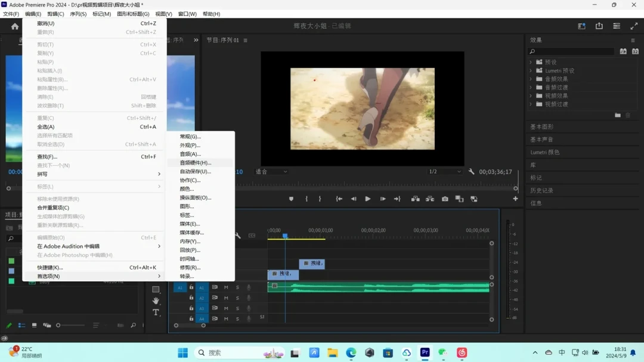644x362 pixels.
Task: Open timeline display settings wrench
Action: pos(238,236)
